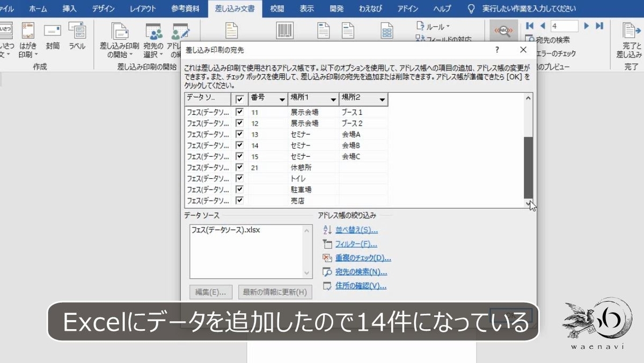Toggle 結果のプレビュー with the ABC icon
The height and width of the screenshot is (363, 644).
point(504,29)
